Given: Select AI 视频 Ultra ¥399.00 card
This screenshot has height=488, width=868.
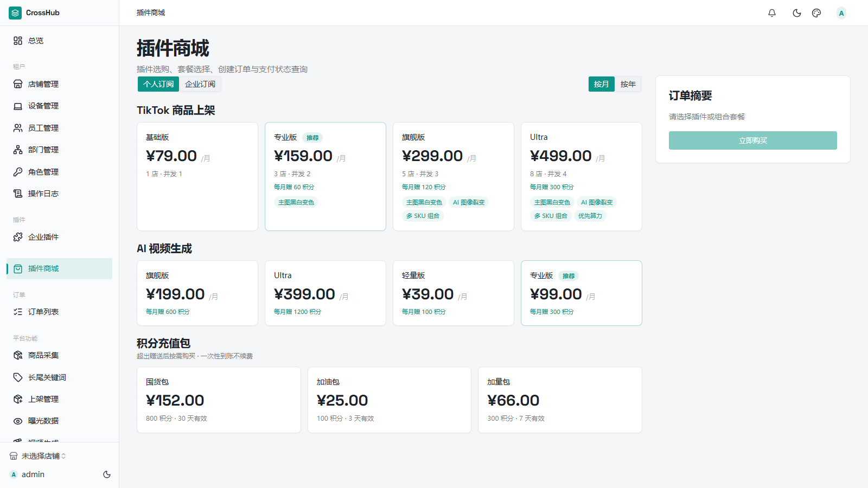Looking at the screenshot, I should pos(325,293).
